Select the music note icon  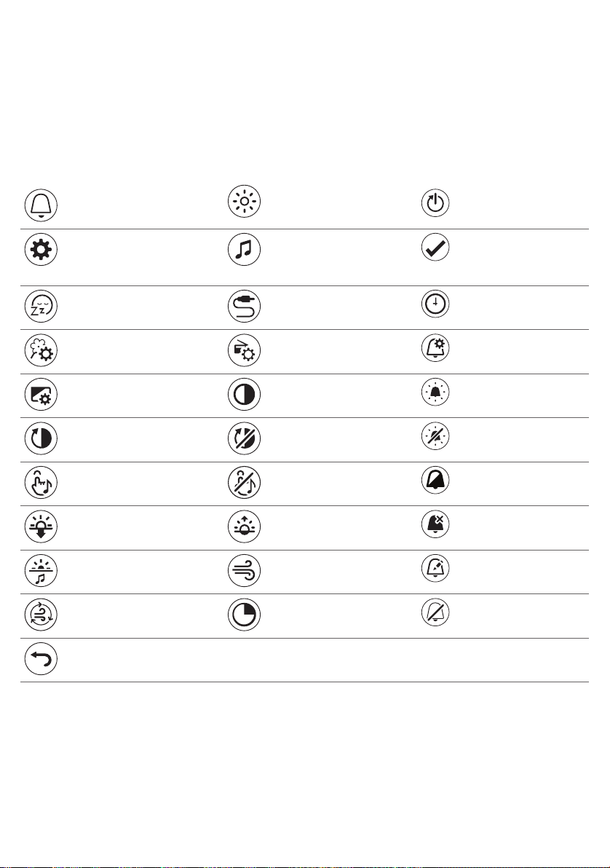[244, 249]
